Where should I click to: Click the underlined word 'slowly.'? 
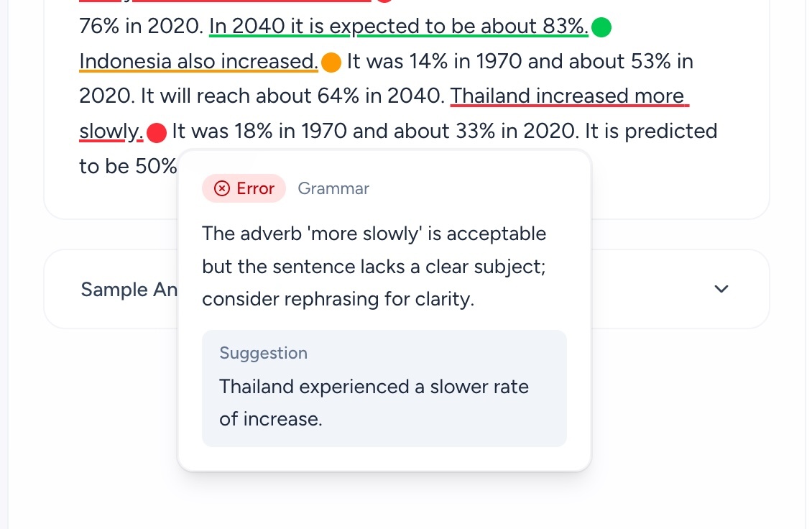(111, 131)
